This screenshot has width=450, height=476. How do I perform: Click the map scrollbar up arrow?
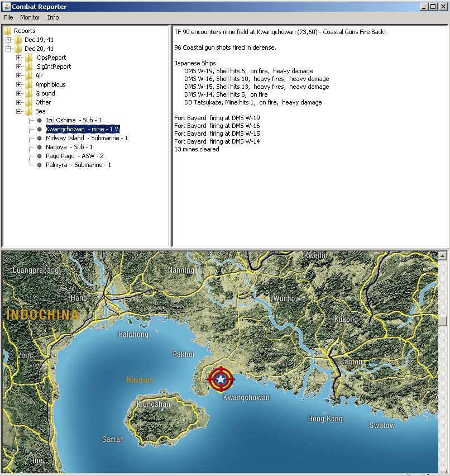[442, 256]
